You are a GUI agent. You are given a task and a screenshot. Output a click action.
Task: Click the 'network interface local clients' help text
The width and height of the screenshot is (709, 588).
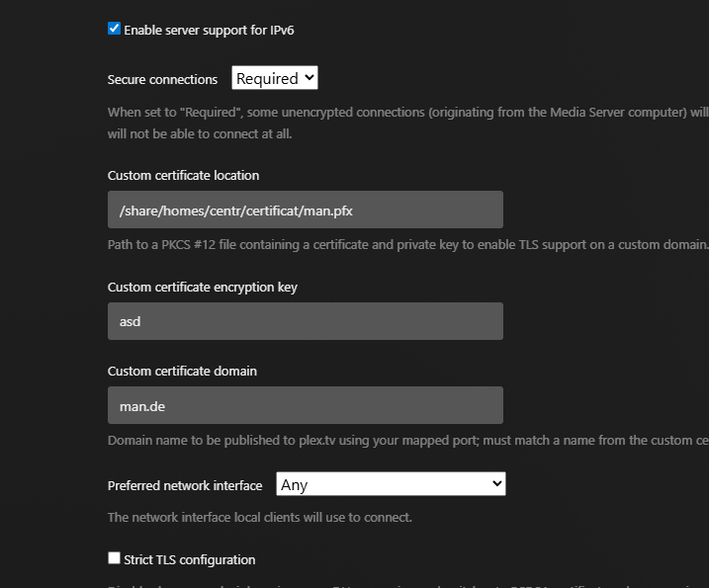[x=259, y=517]
